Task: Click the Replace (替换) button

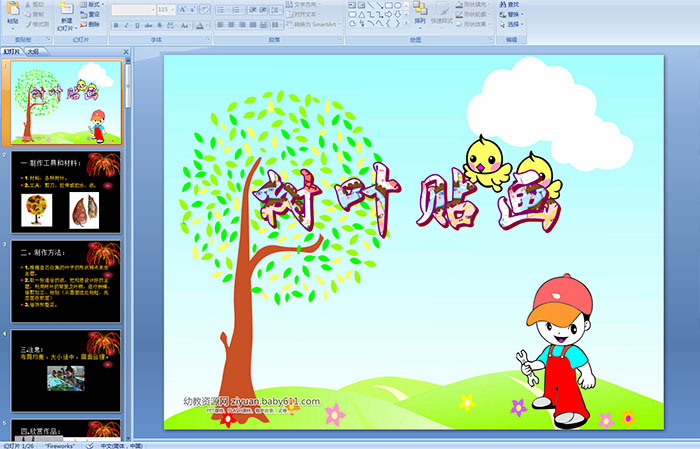Action: click(512, 14)
